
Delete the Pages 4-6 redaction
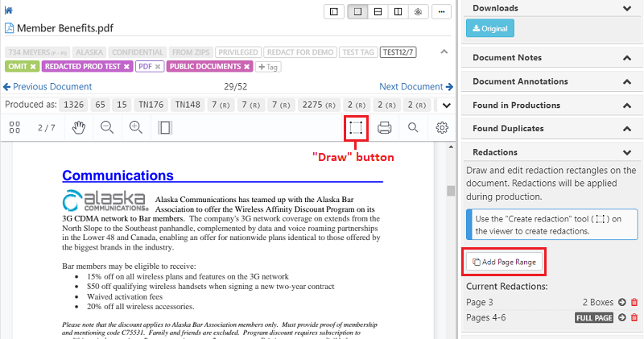634,317
